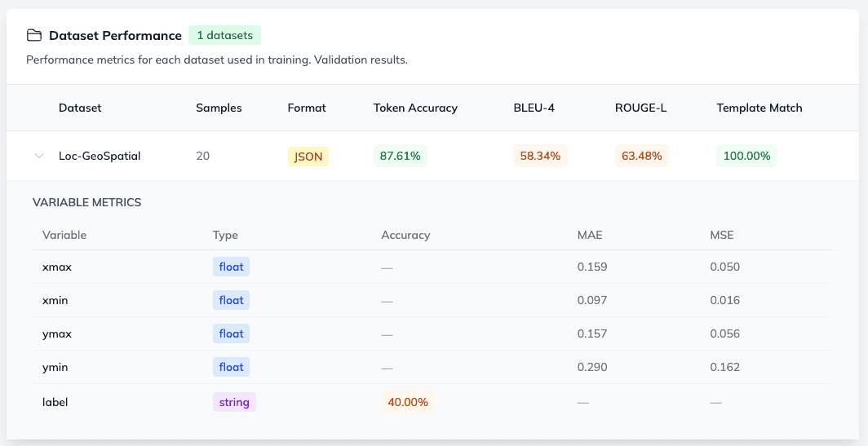
Task: Click the MAE column header
Action: [x=590, y=235]
